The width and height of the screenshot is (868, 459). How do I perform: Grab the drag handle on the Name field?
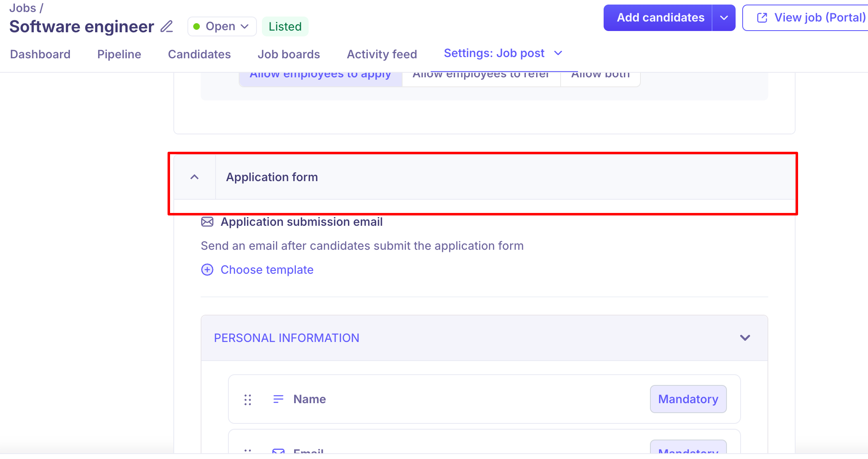[x=248, y=399]
